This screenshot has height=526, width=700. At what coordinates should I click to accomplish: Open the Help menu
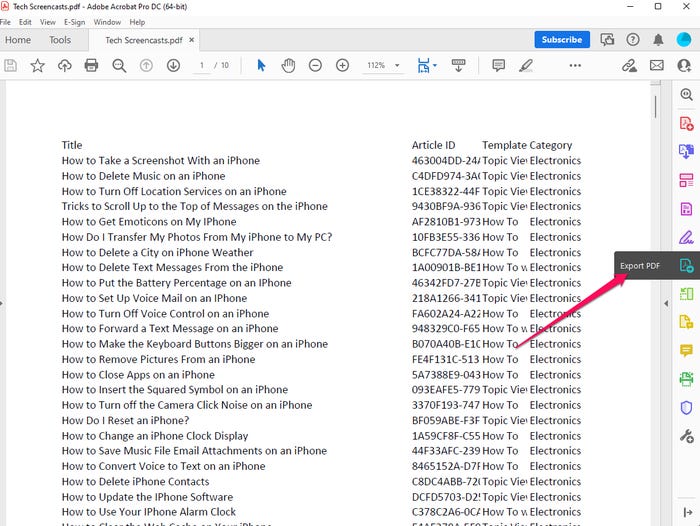(137, 22)
